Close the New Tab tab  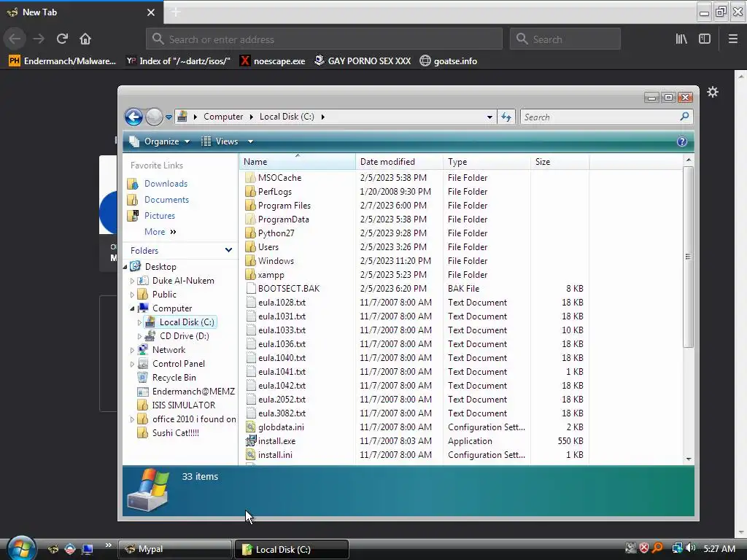point(151,12)
